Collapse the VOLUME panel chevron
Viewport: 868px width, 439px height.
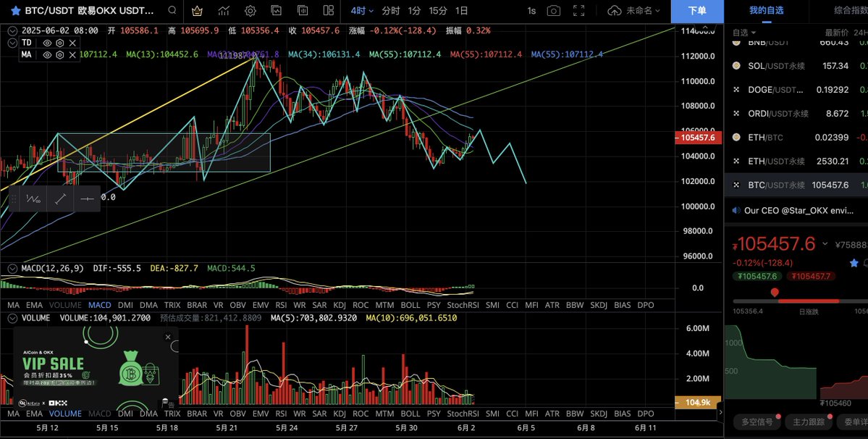(x=12, y=318)
